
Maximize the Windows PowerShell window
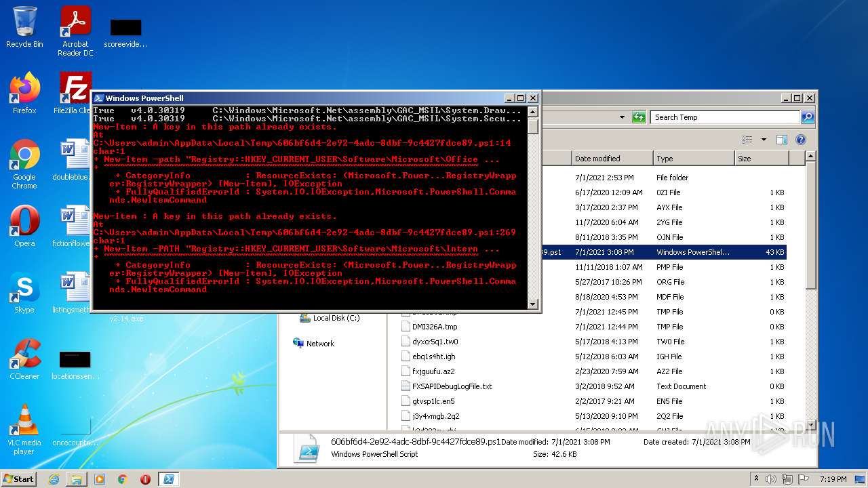pyautogui.click(x=520, y=98)
